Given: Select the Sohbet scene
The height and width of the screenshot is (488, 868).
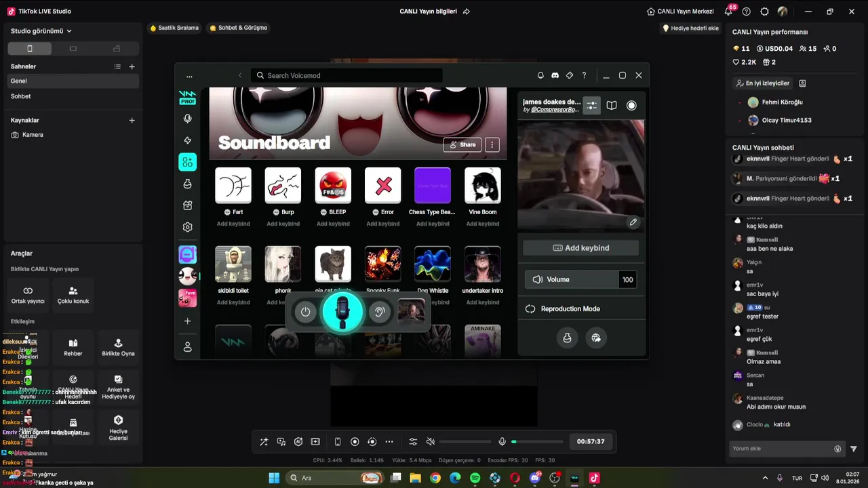Looking at the screenshot, I should [x=73, y=96].
